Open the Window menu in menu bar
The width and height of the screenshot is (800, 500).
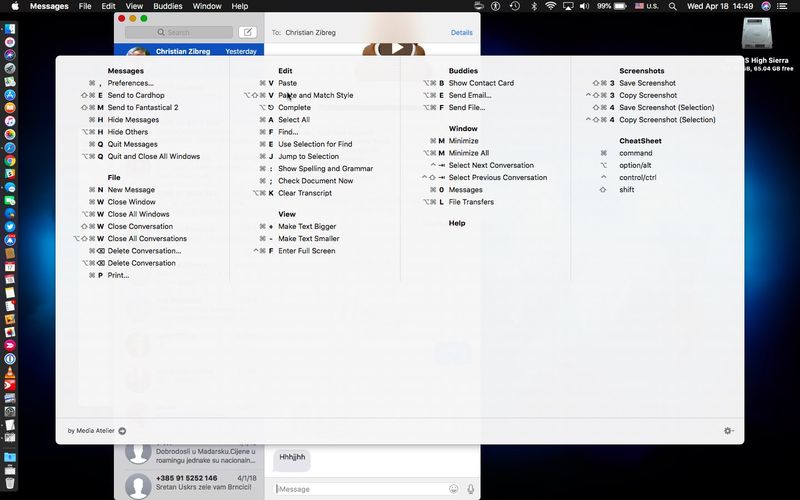click(x=207, y=6)
